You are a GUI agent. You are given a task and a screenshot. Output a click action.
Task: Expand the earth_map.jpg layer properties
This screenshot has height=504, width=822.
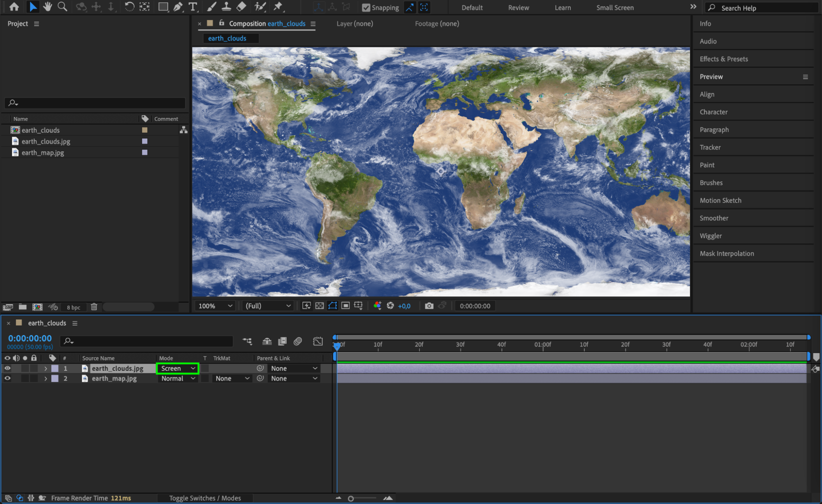(x=46, y=378)
